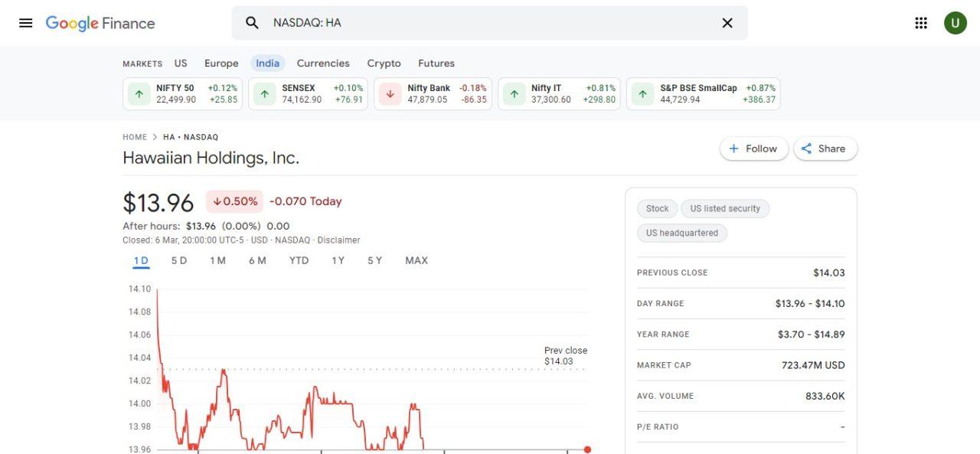The image size is (980, 454).
Task: Click the MARKET CAP label
Action: (x=664, y=365)
